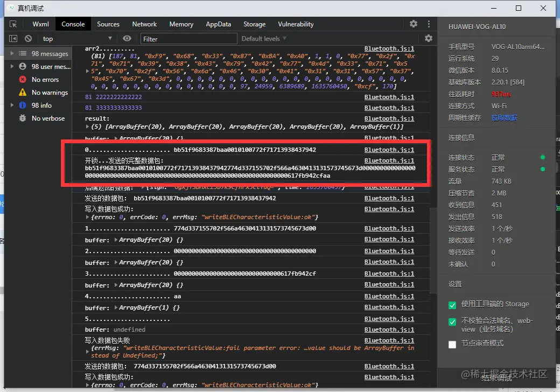Enable 节点审查模式 checkbox
The height and width of the screenshot is (392, 560).
(x=452, y=345)
